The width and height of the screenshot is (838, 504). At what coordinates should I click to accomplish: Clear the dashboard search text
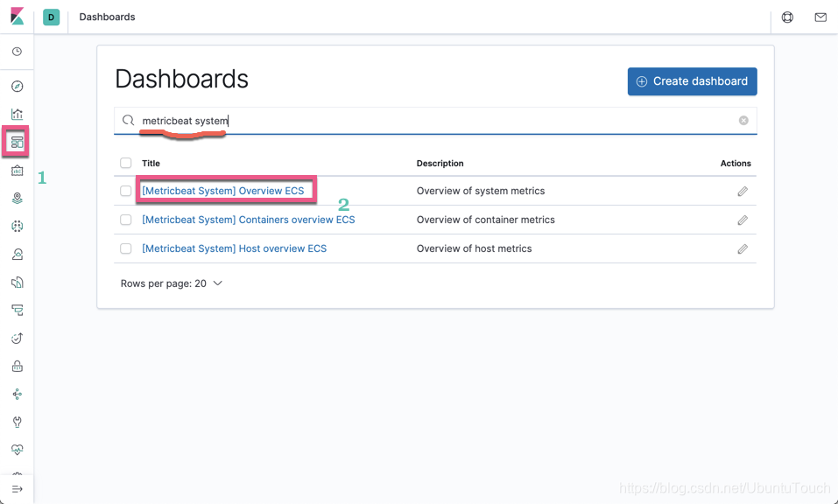point(743,121)
